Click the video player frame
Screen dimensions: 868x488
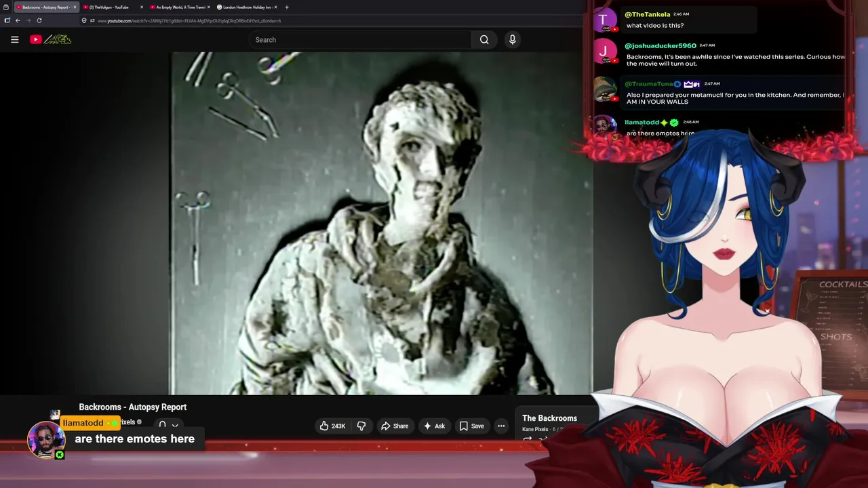(x=296, y=224)
